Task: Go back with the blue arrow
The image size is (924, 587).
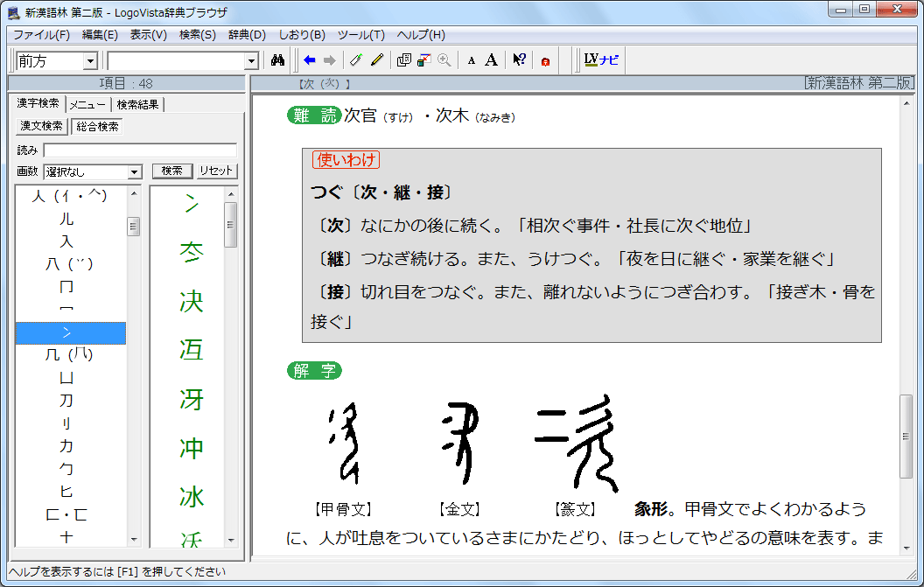Action: [x=309, y=60]
